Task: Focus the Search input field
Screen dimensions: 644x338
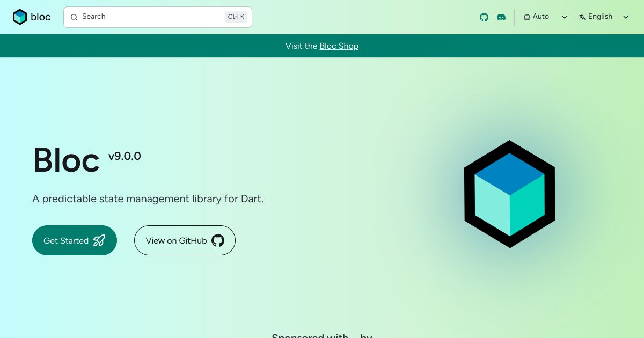Action: click(x=158, y=17)
